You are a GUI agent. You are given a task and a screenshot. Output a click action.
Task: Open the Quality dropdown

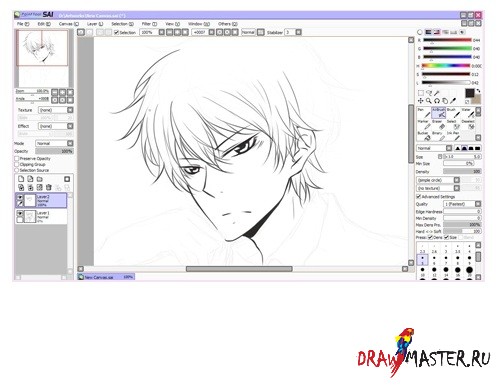click(462, 204)
